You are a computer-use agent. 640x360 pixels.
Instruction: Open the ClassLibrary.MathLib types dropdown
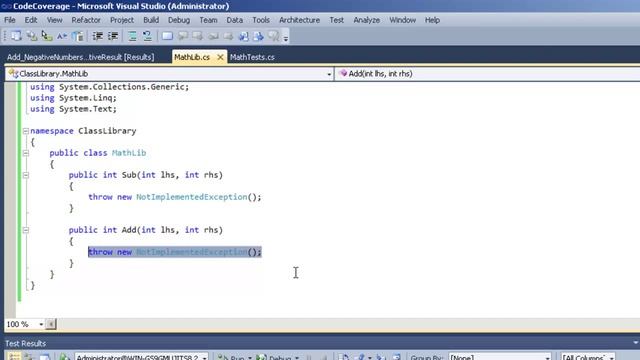pyautogui.click(x=329, y=74)
